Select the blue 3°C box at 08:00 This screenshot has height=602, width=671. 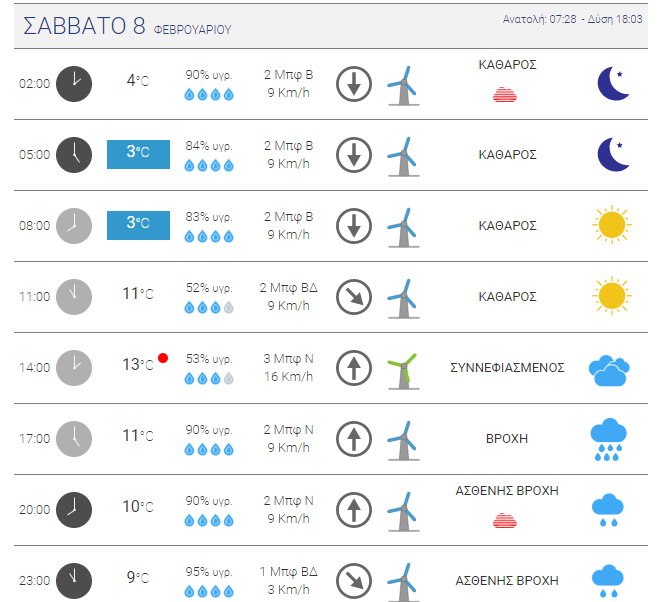pos(138,225)
